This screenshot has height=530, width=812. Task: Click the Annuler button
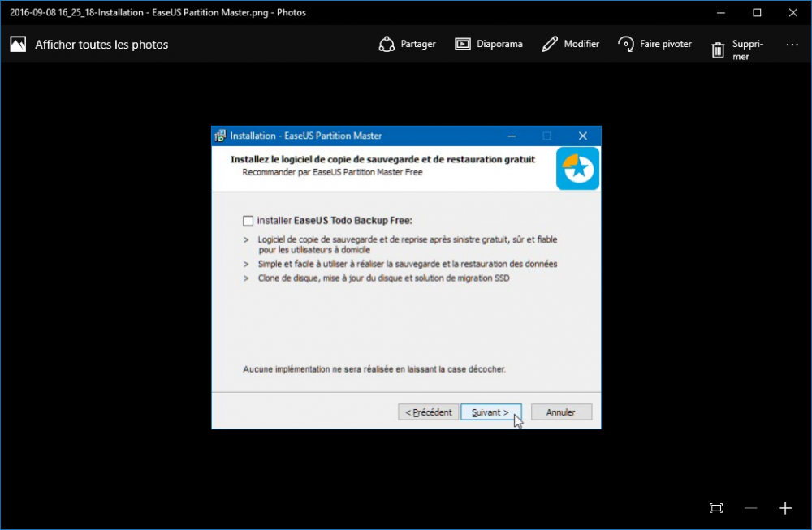point(561,412)
